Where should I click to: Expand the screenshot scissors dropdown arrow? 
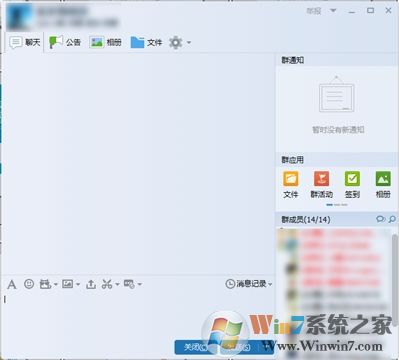(117, 284)
